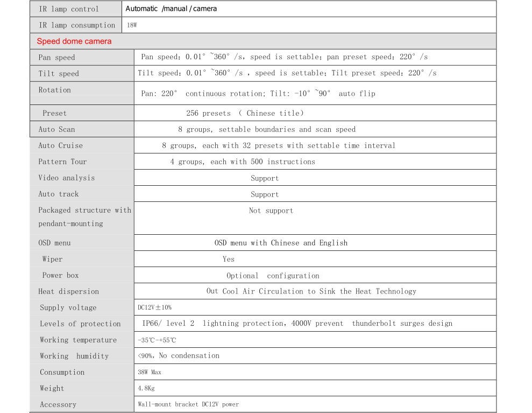
Task: Click the 'DC12V±10%' supply voltage value
Action: pos(154,307)
